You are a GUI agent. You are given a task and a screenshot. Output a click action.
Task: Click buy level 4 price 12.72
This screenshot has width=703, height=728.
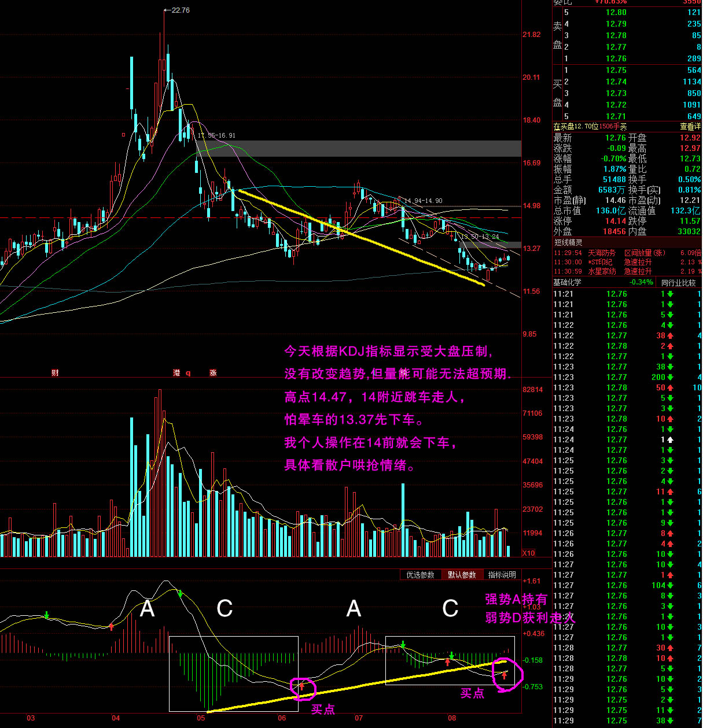[616, 105]
